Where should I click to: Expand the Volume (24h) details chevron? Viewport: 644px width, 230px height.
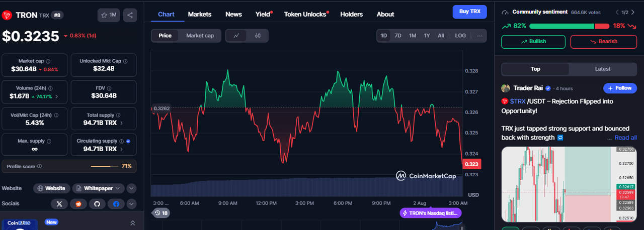coord(56,96)
